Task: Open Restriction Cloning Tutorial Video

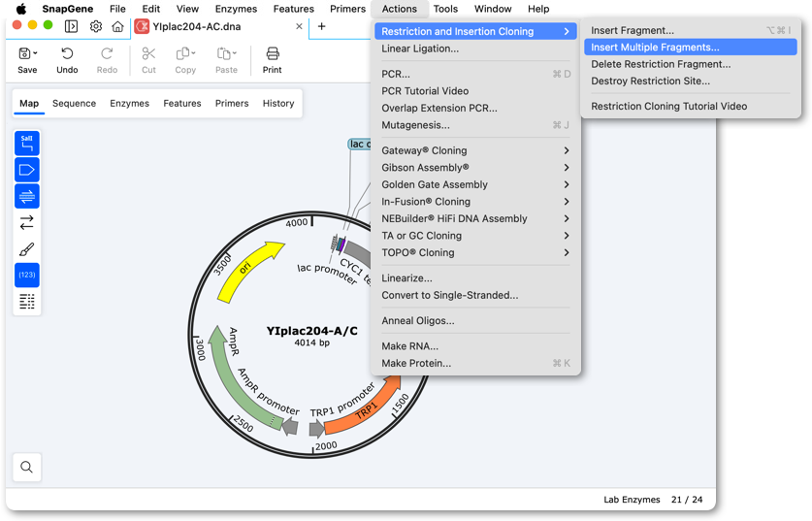Action: (x=691, y=106)
